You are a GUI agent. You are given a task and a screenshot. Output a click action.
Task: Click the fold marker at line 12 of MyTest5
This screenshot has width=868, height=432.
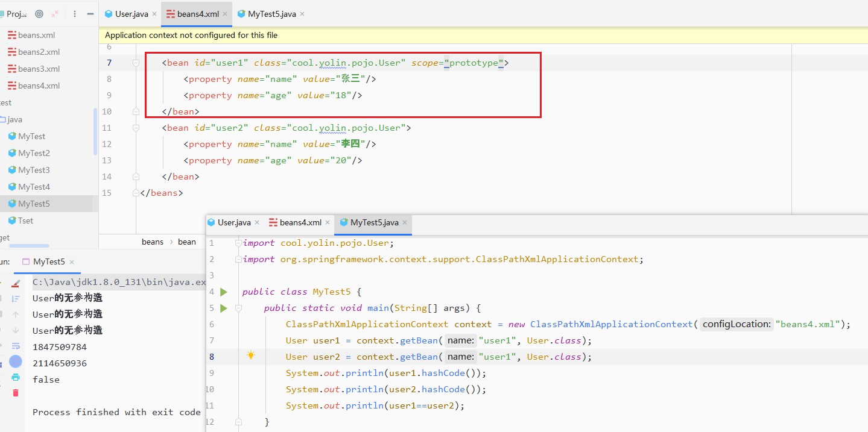(239, 422)
